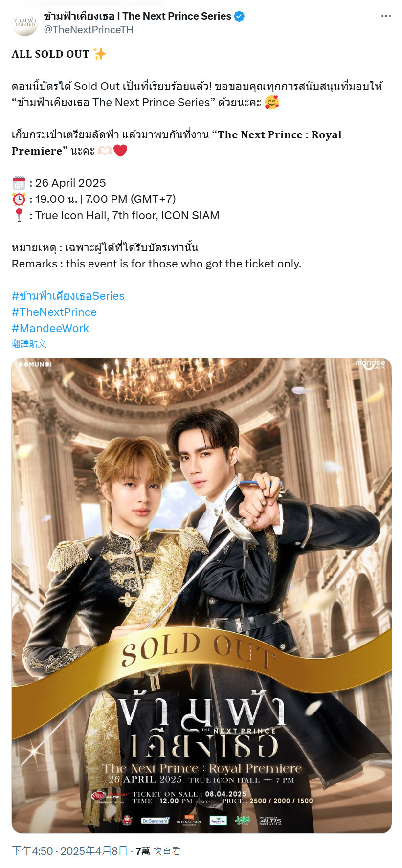Open the @TheNextPrinceTH handle
402x868 pixels.
point(89,30)
